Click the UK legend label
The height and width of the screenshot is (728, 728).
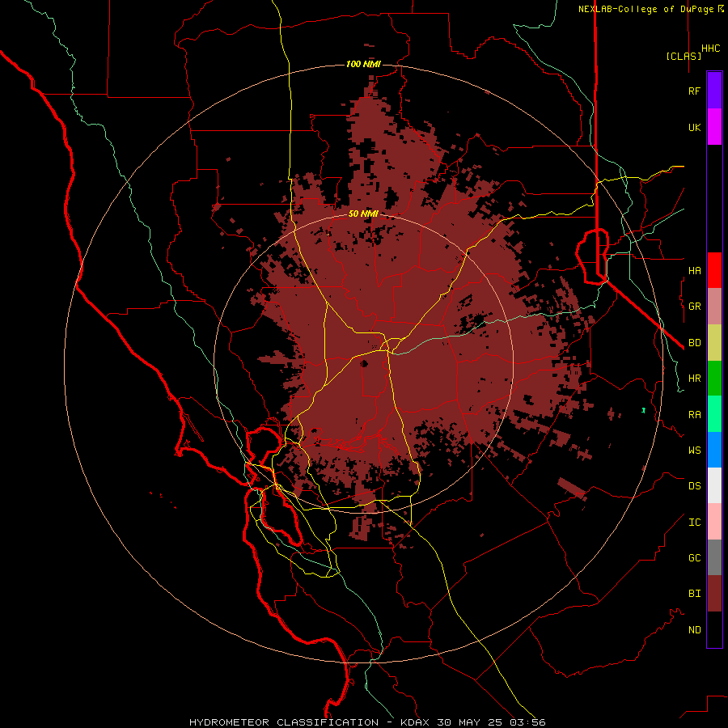click(x=694, y=127)
